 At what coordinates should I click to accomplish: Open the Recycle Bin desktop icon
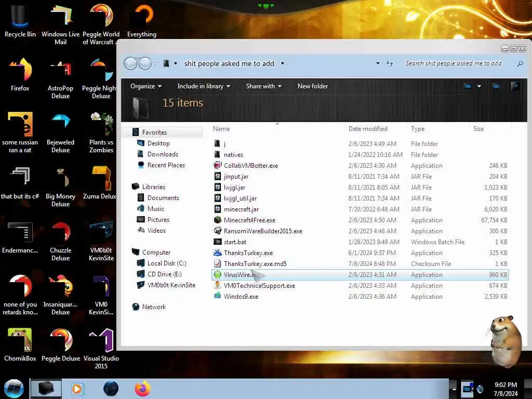tap(20, 21)
